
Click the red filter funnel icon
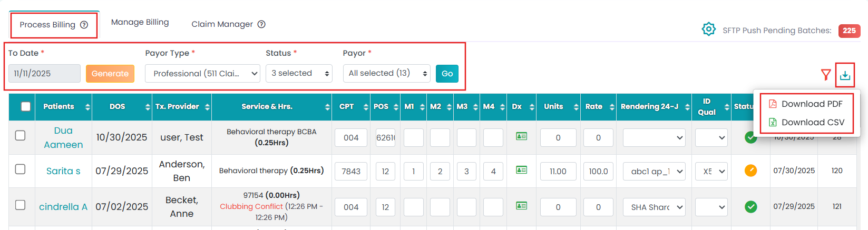click(826, 75)
